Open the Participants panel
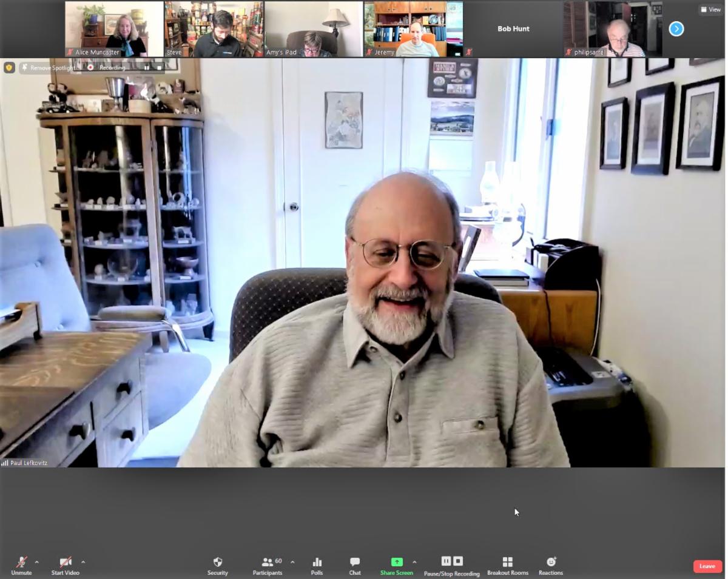This screenshot has width=728, height=579. (x=268, y=566)
